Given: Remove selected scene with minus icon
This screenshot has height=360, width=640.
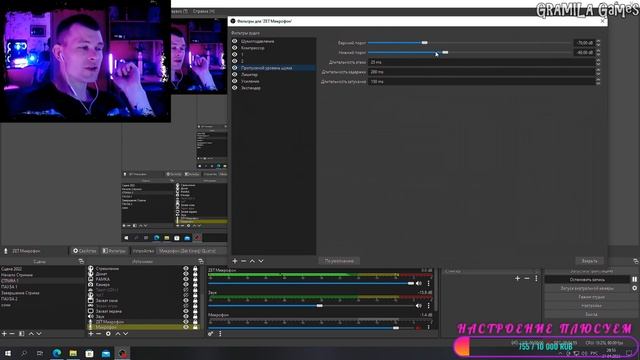Looking at the screenshot, I should 12,333.
